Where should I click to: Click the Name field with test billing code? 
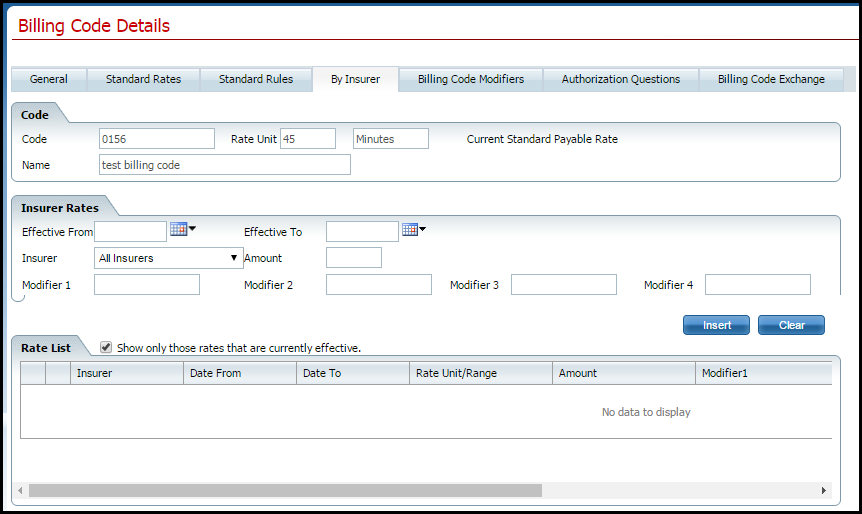224,165
